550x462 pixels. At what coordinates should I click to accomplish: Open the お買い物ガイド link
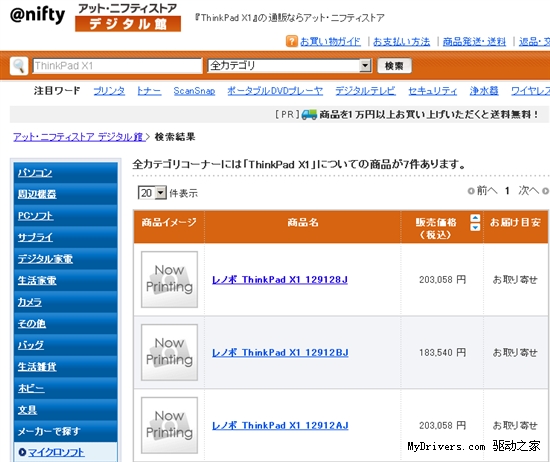[330, 42]
